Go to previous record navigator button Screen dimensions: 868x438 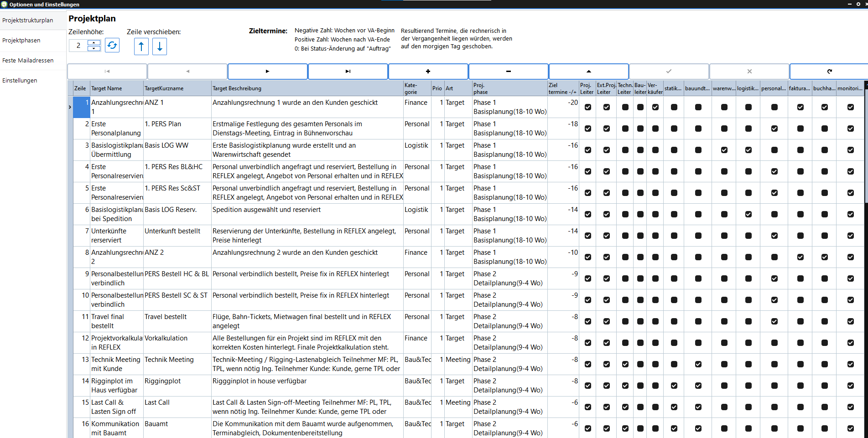[187, 72]
